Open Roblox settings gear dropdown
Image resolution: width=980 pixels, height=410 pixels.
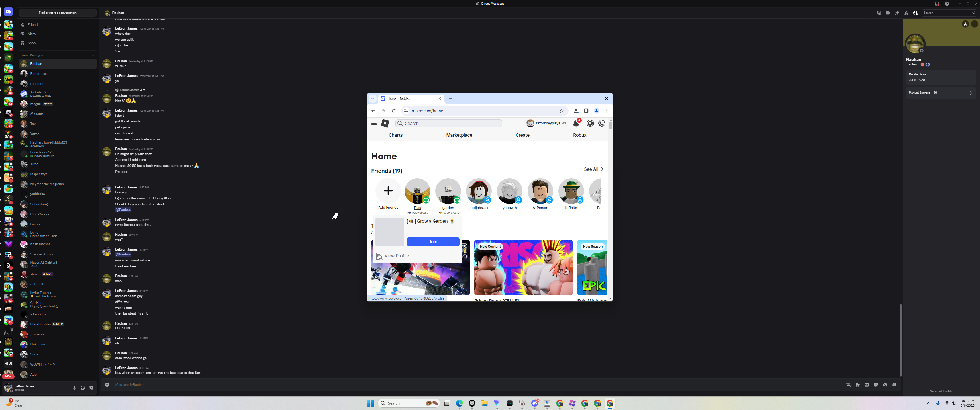click(x=601, y=123)
